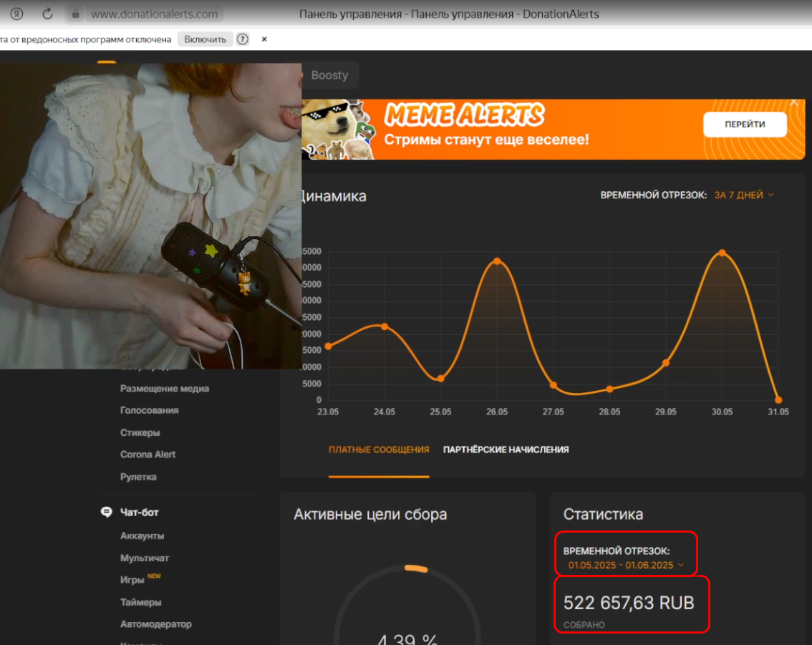Click the 4.39 % goal percentage text

coord(407,639)
